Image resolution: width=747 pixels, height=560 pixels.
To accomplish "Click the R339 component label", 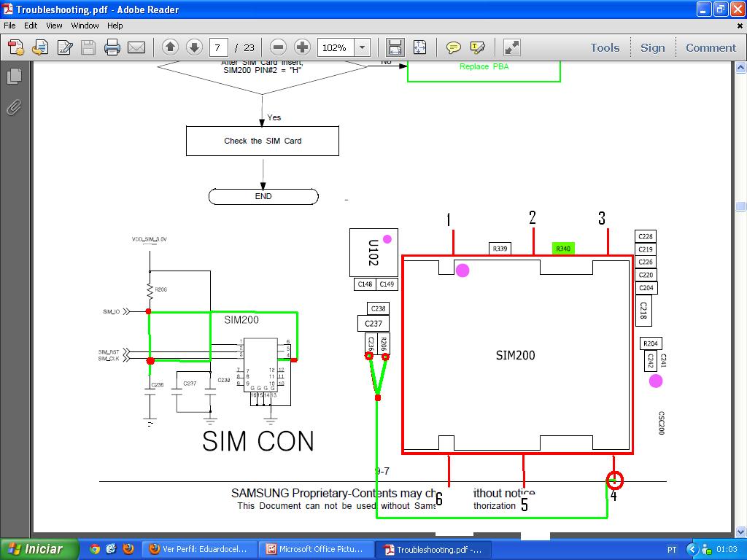I will coord(500,249).
